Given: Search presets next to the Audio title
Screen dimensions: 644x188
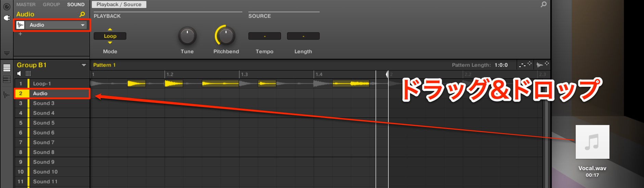Looking at the screenshot, I should (82, 14).
